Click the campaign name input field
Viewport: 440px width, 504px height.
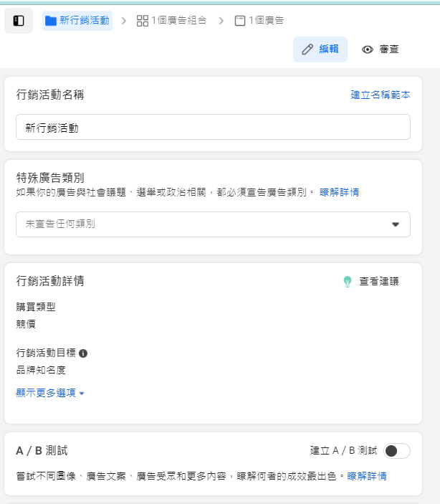click(213, 127)
